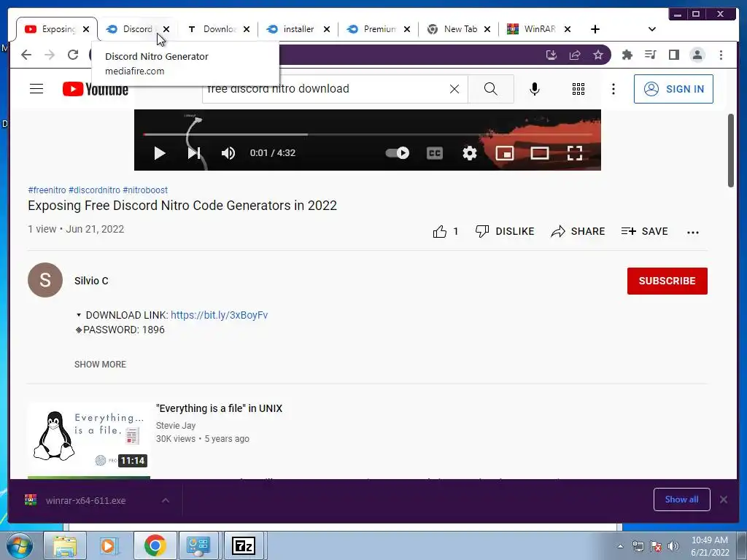Expand description with SHOW MORE
The width and height of the screenshot is (747, 560).
100,365
